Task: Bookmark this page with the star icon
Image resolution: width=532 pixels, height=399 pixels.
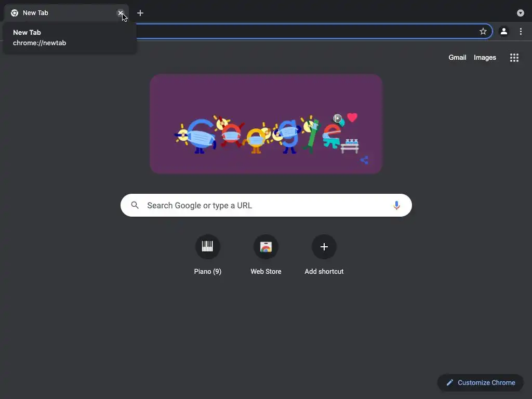Action: point(483,32)
